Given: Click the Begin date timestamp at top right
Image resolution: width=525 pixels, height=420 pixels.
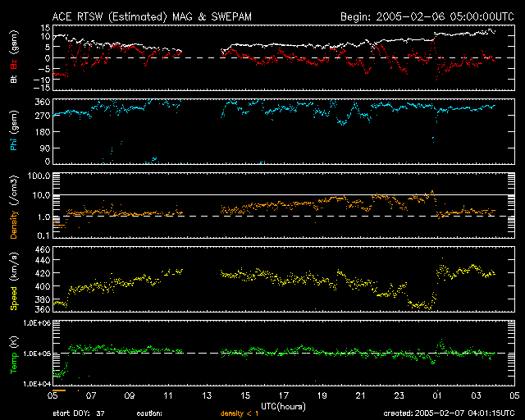Looking at the screenshot, I should [426, 16].
